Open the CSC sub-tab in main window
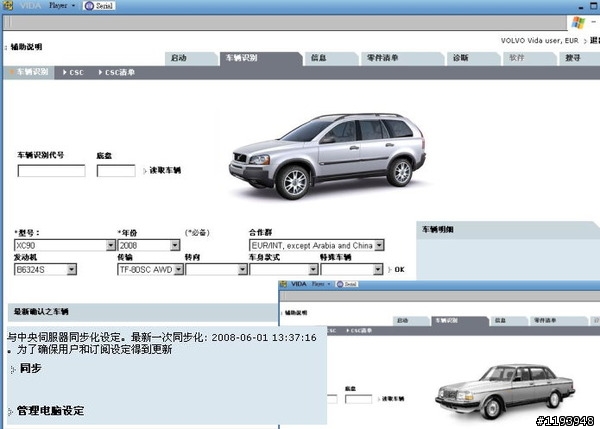The width and height of the screenshot is (600, 429). pos(73,72)
